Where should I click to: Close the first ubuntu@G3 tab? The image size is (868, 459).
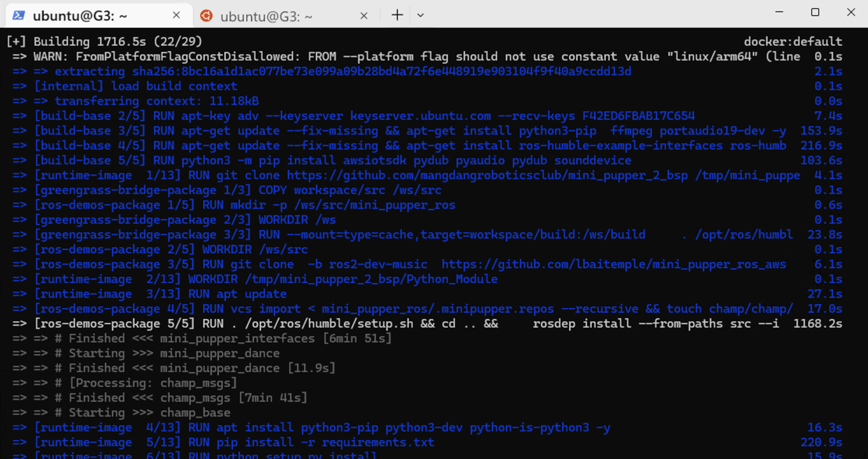[x=176, y=15]
